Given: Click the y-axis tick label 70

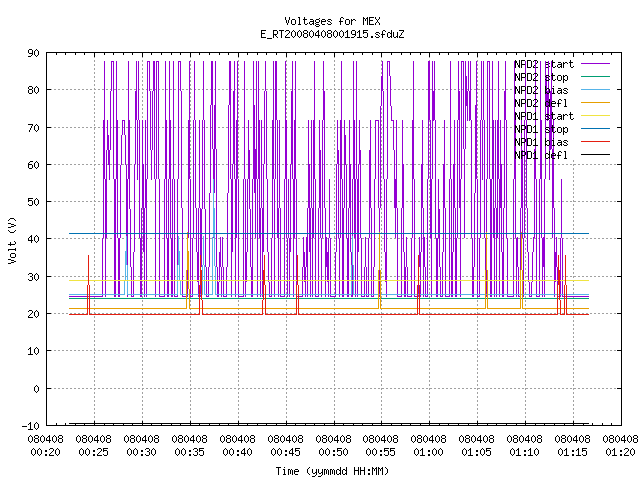Looking at the screenshot, I should click(x=33, y=128).
